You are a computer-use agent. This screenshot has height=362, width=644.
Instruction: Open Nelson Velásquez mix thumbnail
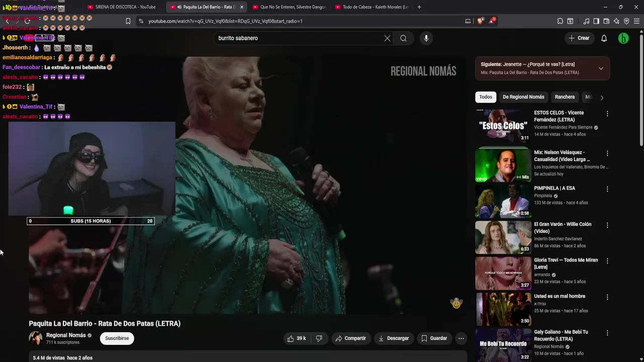pos(503,165)
